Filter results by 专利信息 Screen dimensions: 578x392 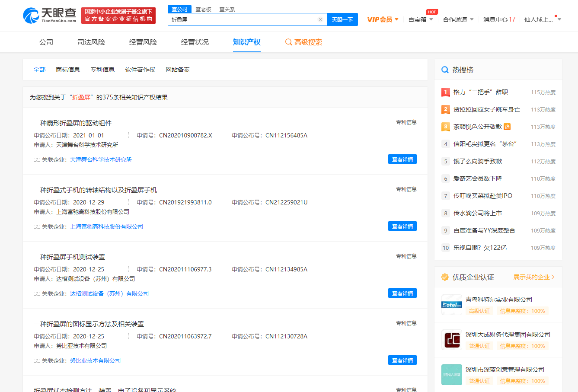[x=102, y=70]
